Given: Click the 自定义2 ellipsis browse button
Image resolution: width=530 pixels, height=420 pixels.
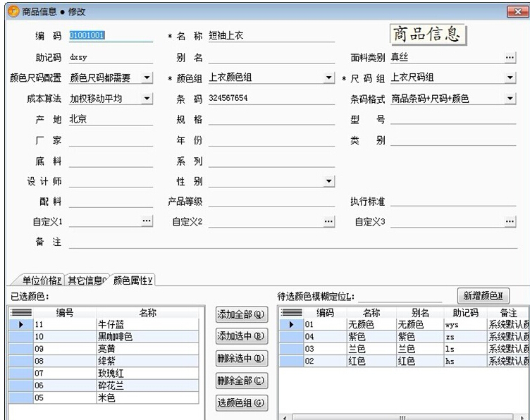Looking at the screenshot, I should coord(328,222).
